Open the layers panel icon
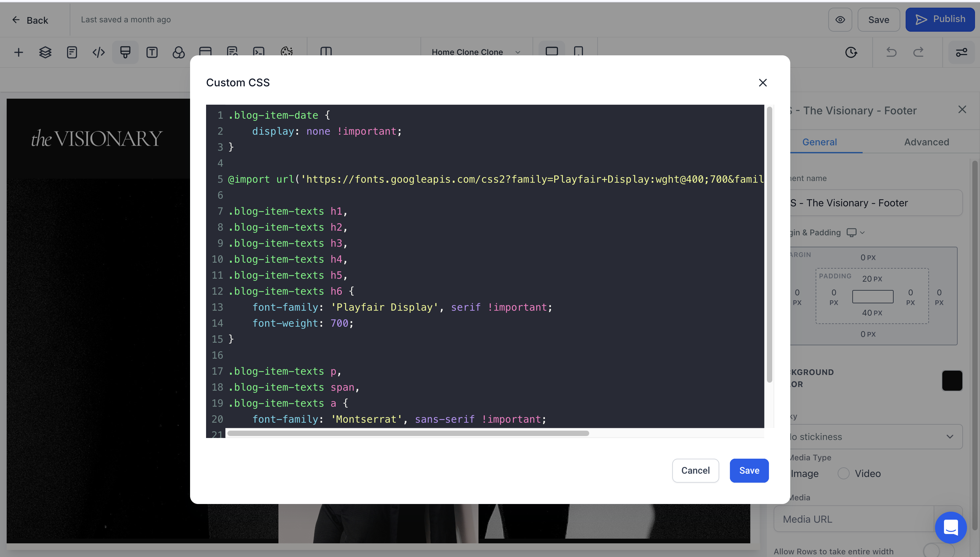980x557 pixels. point(45,52)
